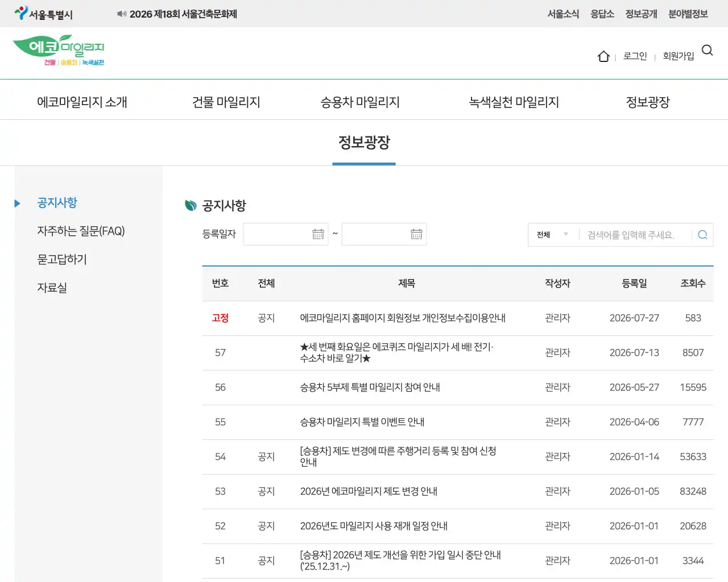Open 승용차 마일리지 menu
This screenshot has width=728, height=582.
point(360,102)
